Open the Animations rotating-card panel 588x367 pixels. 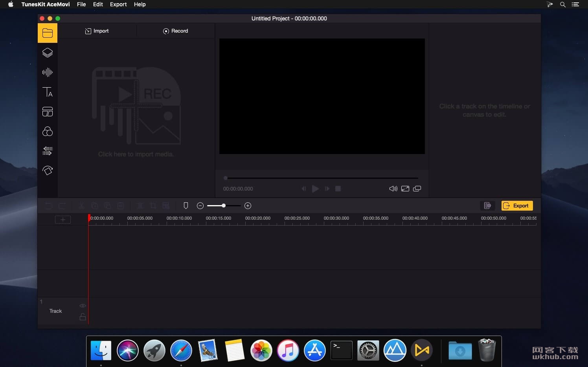tap(48, 171)
